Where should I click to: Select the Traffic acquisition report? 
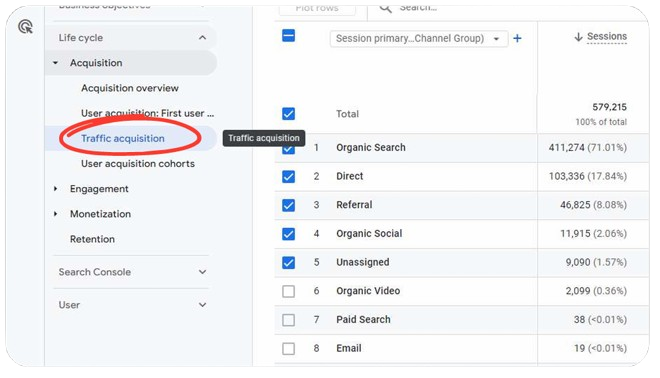pos(122,138)
